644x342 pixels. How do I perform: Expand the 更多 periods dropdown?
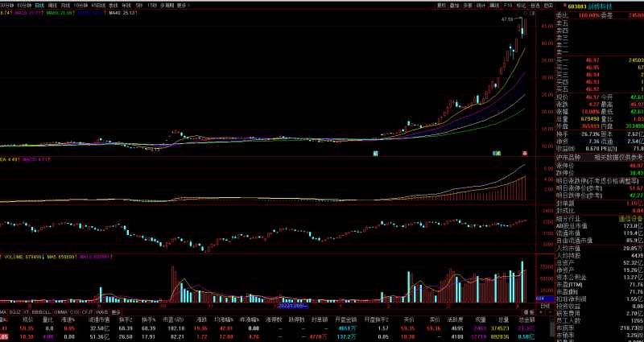click(183, 5)
